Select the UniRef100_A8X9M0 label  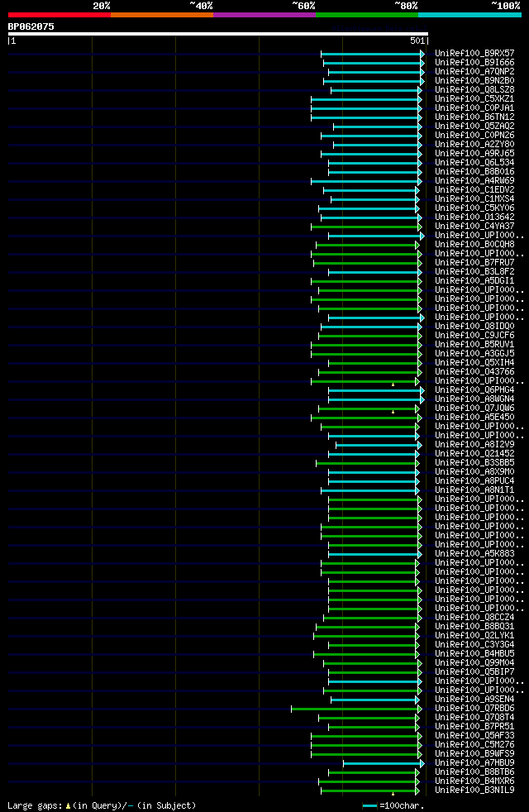474,472
